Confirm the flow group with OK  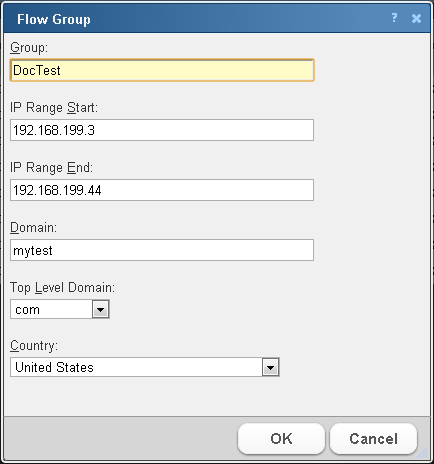coord(281,439)
